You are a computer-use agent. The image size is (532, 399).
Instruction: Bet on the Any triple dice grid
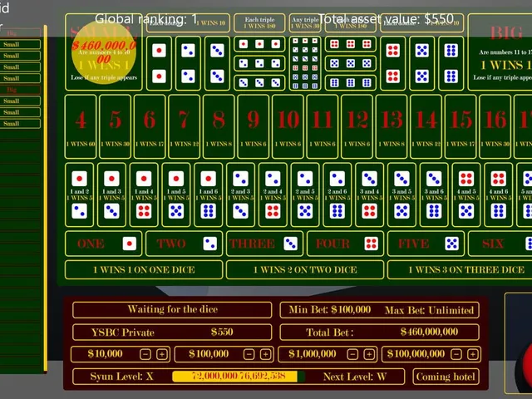point(305,63)
